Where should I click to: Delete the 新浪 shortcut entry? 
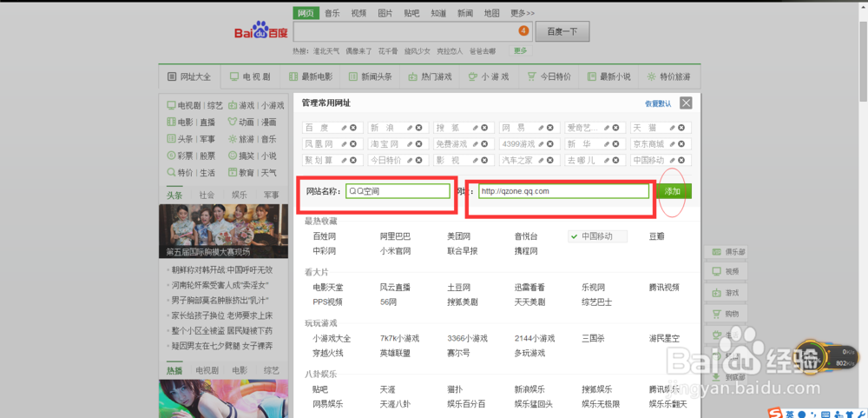tap(418, 128)
